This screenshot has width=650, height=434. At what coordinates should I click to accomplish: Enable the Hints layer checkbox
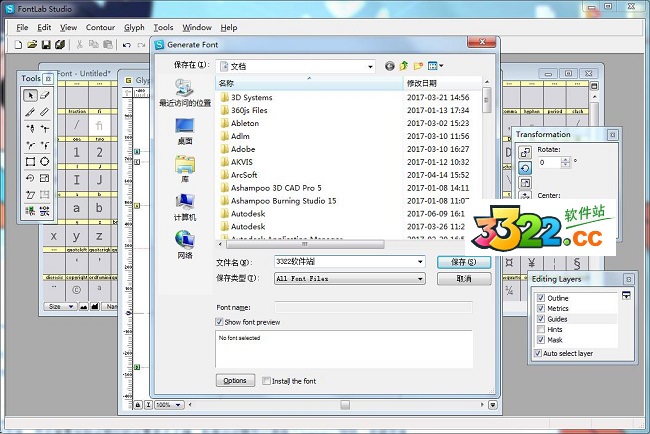click(x=541, y=330)
